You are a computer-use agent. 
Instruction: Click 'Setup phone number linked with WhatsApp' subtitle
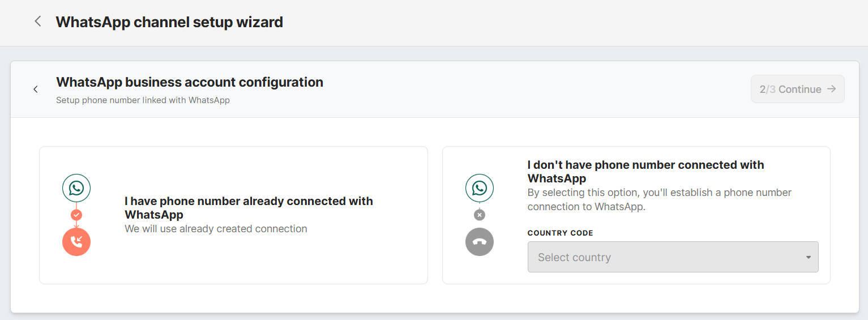tap(143, 100)
